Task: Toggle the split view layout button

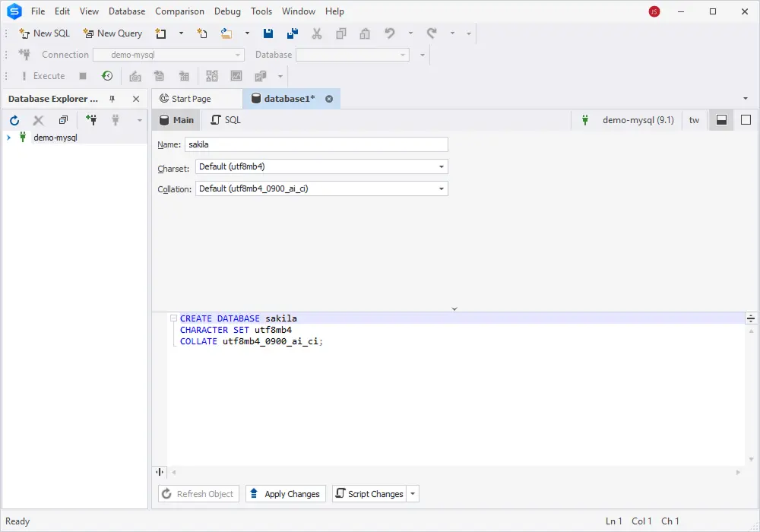Action: 722,120
